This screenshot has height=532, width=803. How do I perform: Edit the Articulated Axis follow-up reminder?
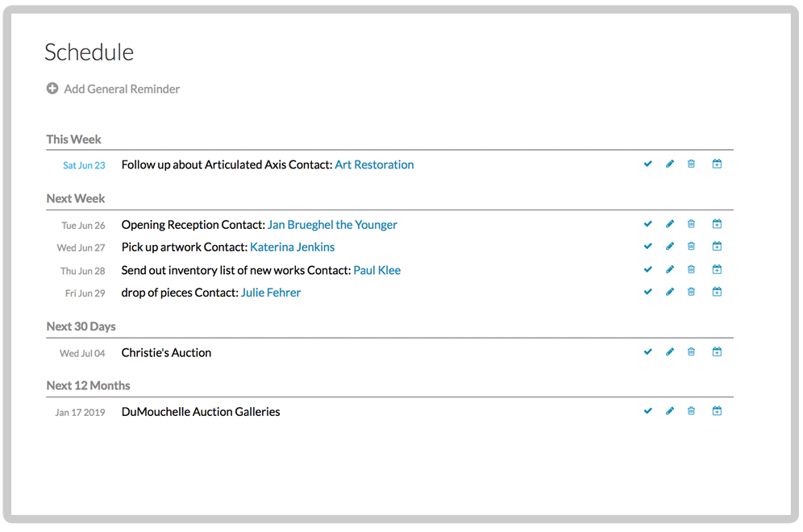click(x=670, y=164)
